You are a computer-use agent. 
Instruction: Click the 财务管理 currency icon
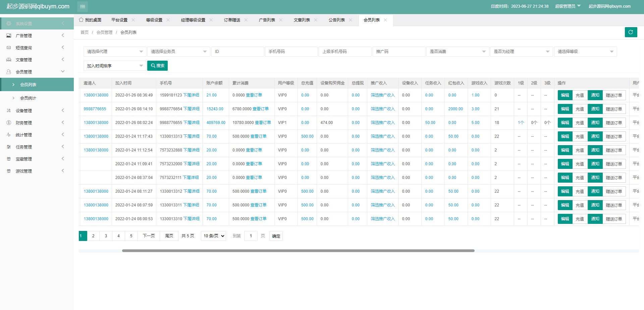coord(9,123)
